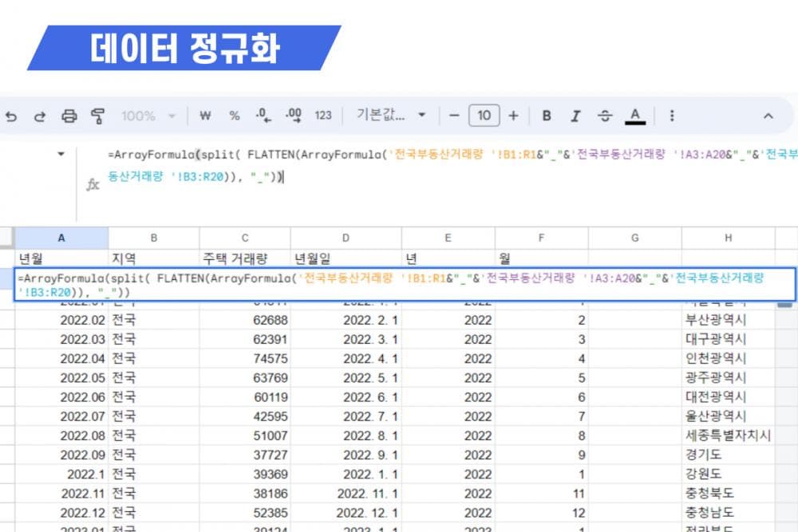Click cell with value 2022.12

tap(61, 513)
